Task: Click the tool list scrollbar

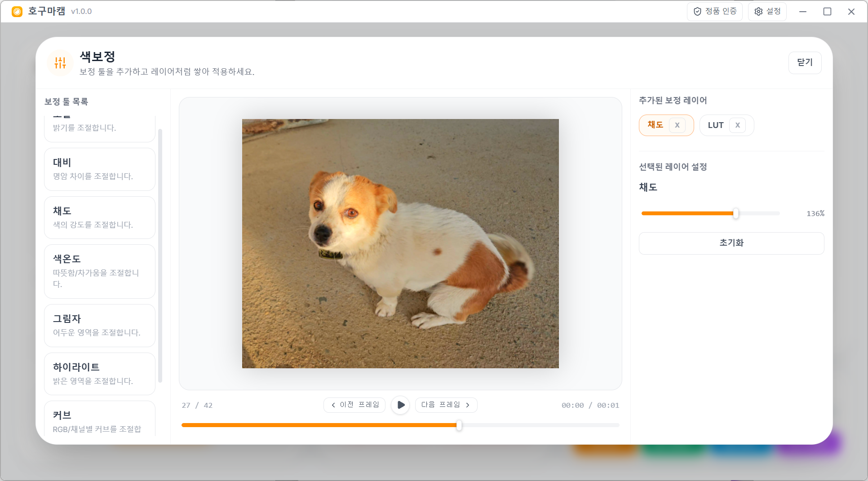Action: tap(160, 256)
